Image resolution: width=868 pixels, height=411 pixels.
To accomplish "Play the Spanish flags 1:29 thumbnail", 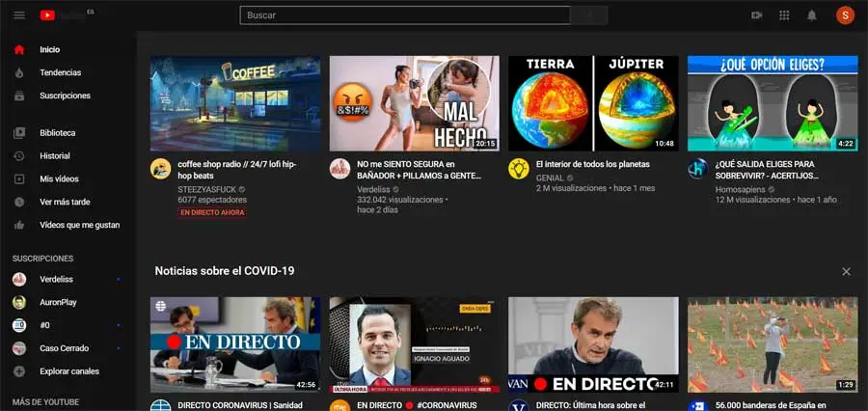I will [773, 344].
